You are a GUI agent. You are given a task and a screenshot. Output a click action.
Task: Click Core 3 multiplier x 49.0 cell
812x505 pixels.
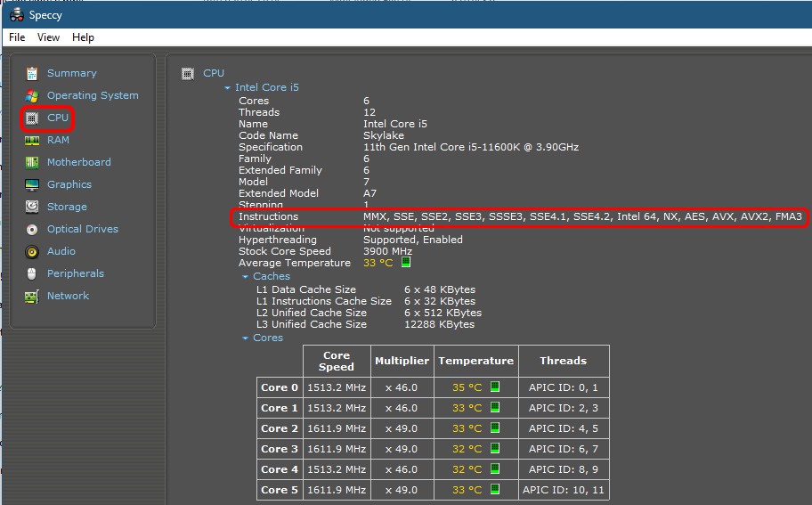[402, 450]
